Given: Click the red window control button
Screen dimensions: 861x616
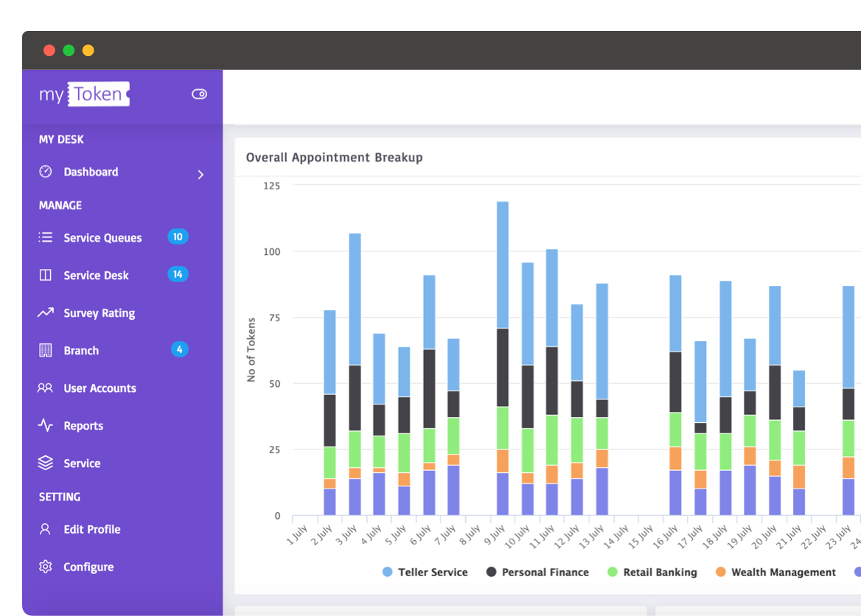Looking at the screenshot, I should [x=49, y=51].
